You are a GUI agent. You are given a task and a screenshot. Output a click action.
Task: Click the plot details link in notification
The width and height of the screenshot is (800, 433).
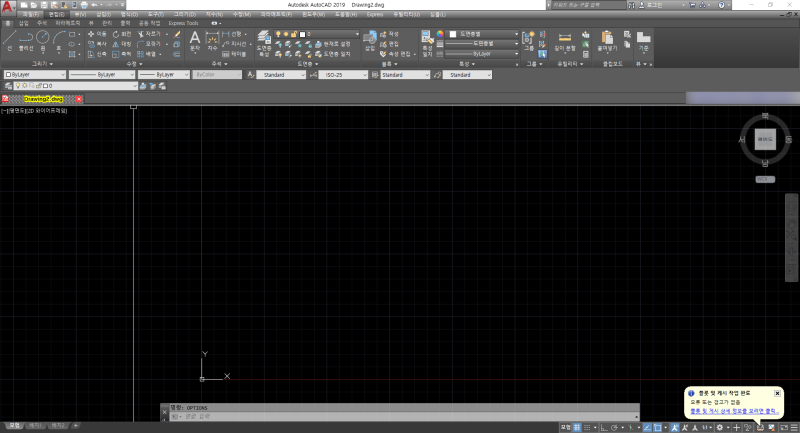(x=734, y=410)
